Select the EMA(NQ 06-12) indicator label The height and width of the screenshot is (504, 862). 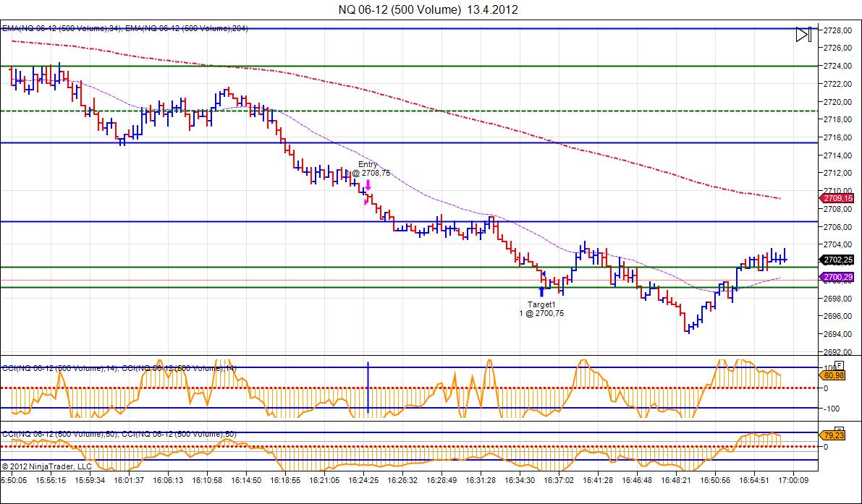click(124, 28)
